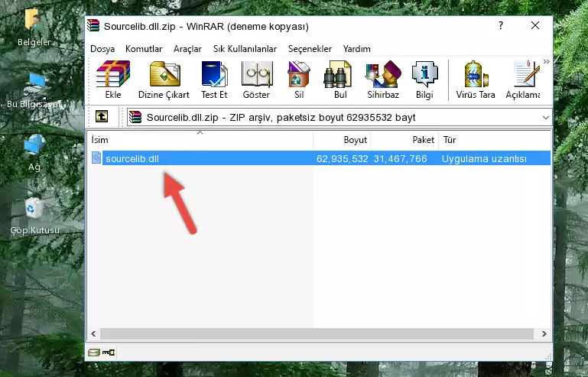Open the Araçlar menu
Viewport: 588px width, 377px height.
187,49
